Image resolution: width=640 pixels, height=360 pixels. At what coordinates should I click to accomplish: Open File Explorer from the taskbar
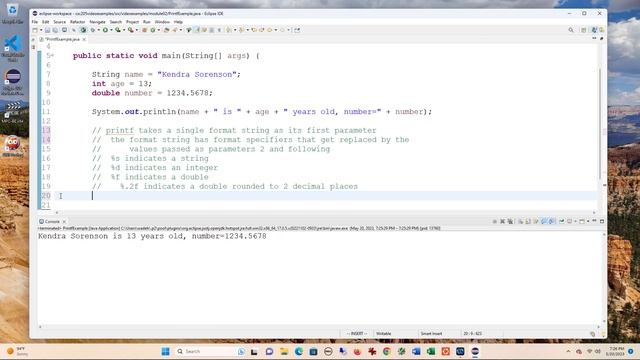coord(284,351)
